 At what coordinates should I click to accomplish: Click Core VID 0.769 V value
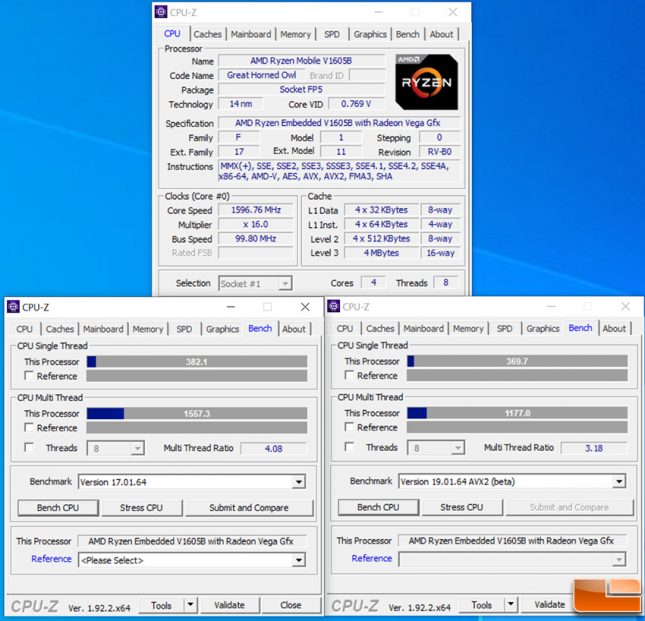pos(356,104)
